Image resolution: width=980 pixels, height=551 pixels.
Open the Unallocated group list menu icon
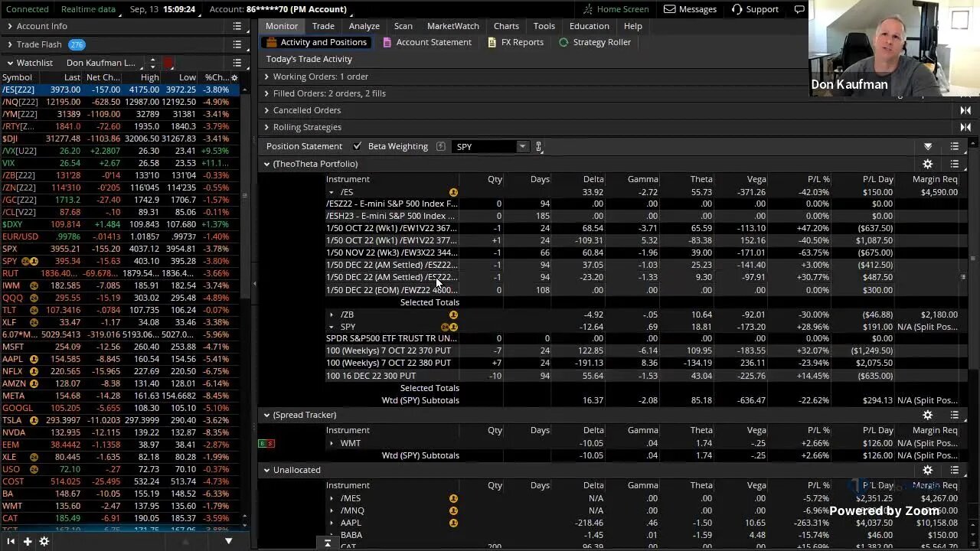point(954,470)
